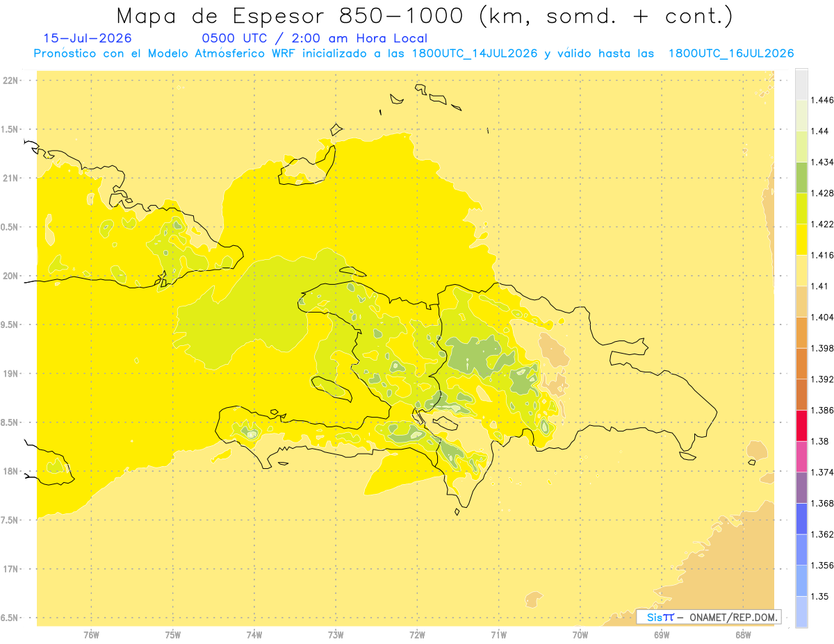Click the 1.356 colorbar value

(822, 565)
